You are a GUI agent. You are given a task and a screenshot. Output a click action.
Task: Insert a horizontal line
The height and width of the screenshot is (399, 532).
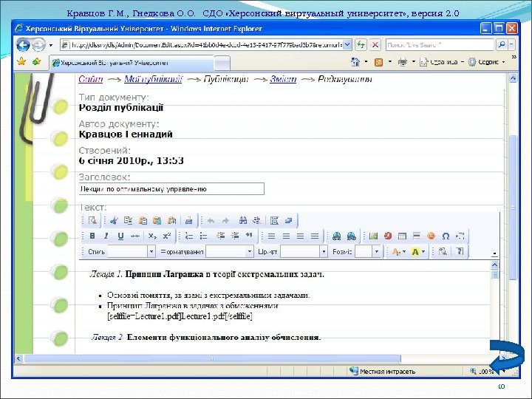point(417,236)
